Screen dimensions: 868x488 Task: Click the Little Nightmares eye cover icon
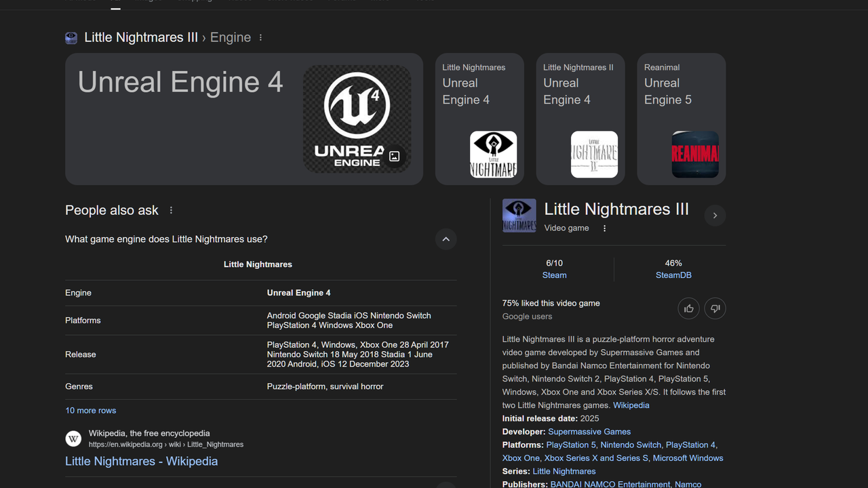click(x=494, y=155)
